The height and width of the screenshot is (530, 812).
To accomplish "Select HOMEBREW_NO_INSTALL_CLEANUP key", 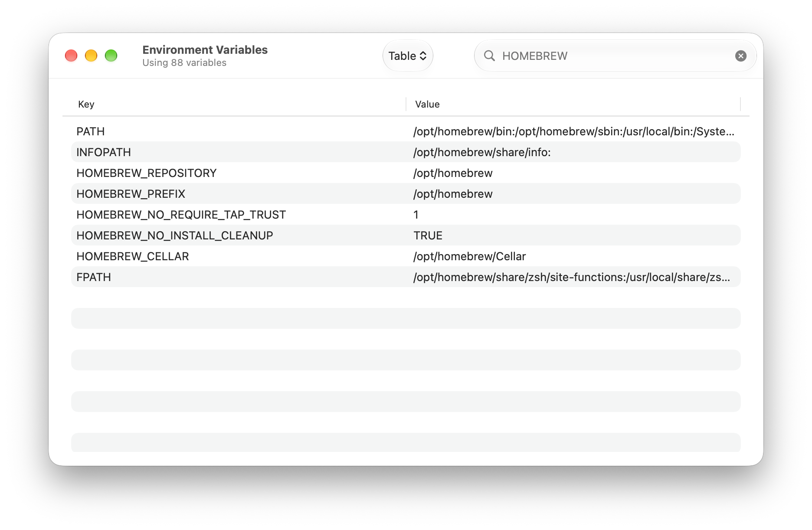I will click(175, 236).
